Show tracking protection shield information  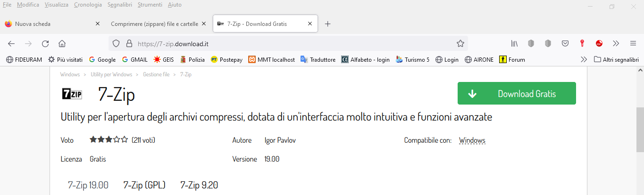click(116, 44)
